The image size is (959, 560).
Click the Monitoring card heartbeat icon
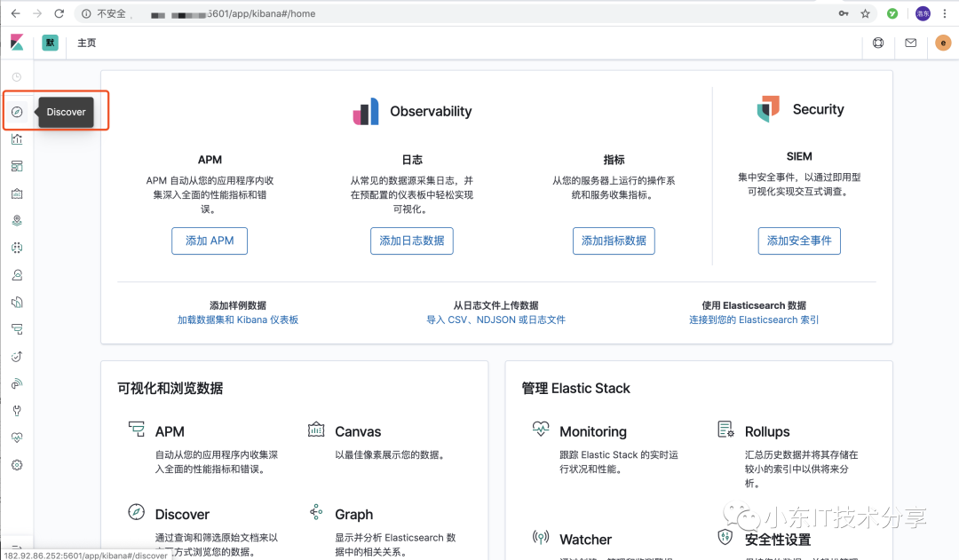point(541,430)
